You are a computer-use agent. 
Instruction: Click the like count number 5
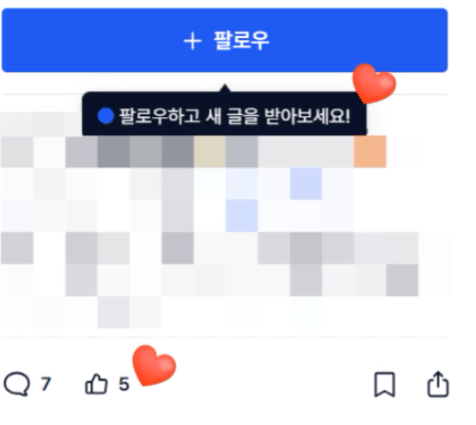click(124, 384)
